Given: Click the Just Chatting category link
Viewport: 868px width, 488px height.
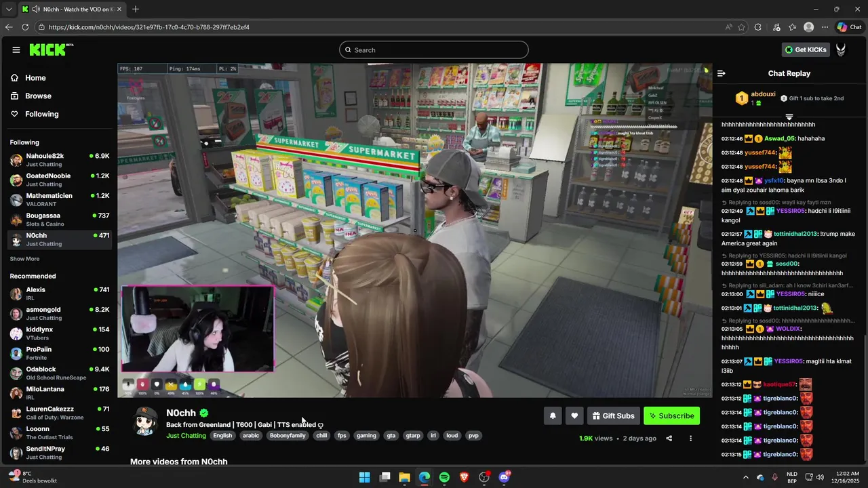Looking at the screenshot, I should point(186,436).
